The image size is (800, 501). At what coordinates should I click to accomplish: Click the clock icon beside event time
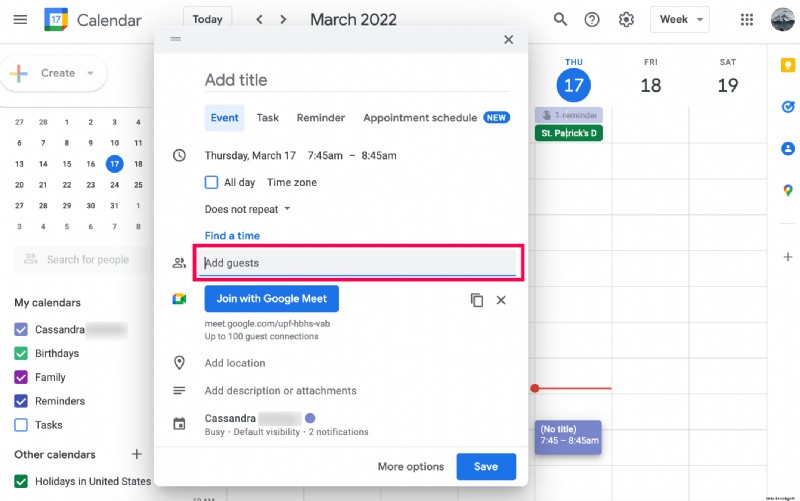point(179,155)
